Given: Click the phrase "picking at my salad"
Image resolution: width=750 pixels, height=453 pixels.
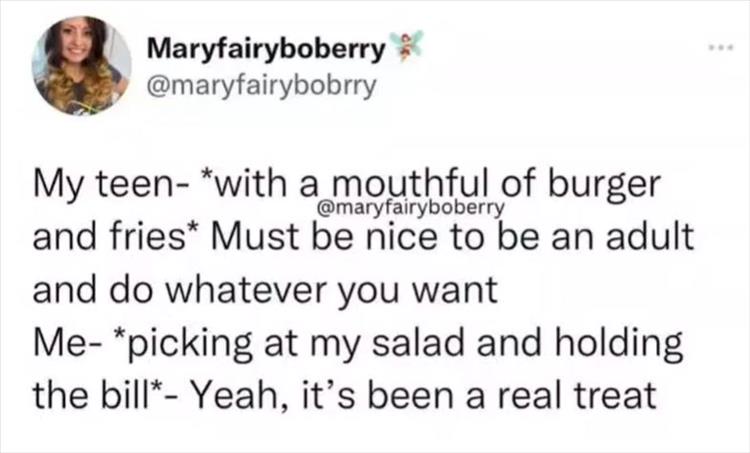Looking at the screenshot, I should click(x=254, y=346).
